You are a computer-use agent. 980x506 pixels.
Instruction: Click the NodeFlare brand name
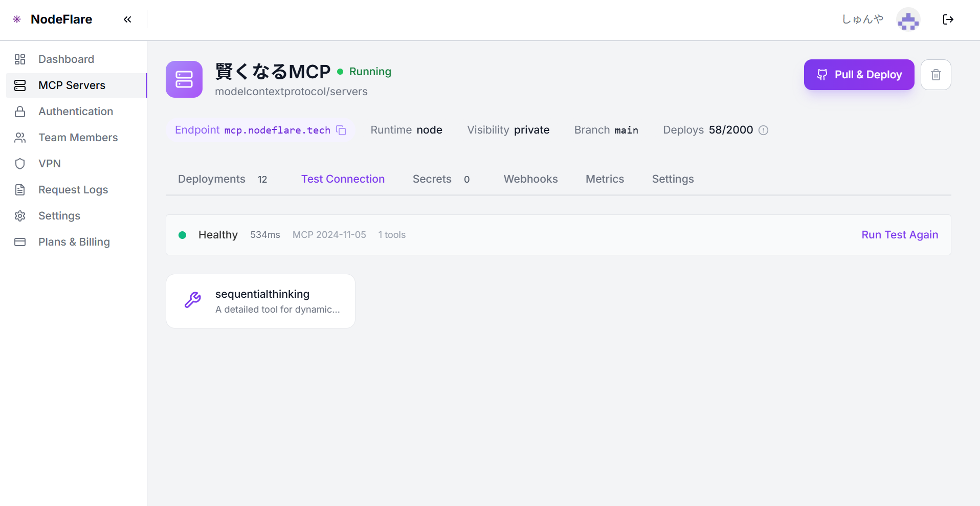[x=61, y=19]
